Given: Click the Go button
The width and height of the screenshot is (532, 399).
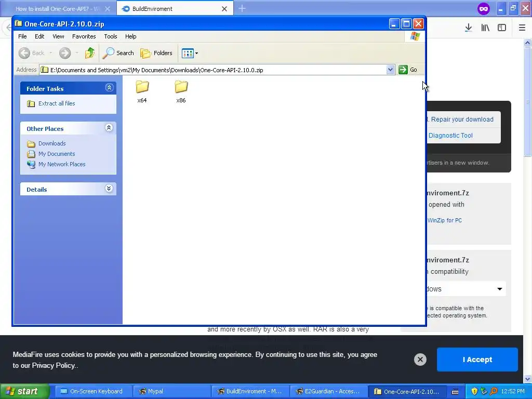Looking at the screenshot, I should tap(408, 70).
